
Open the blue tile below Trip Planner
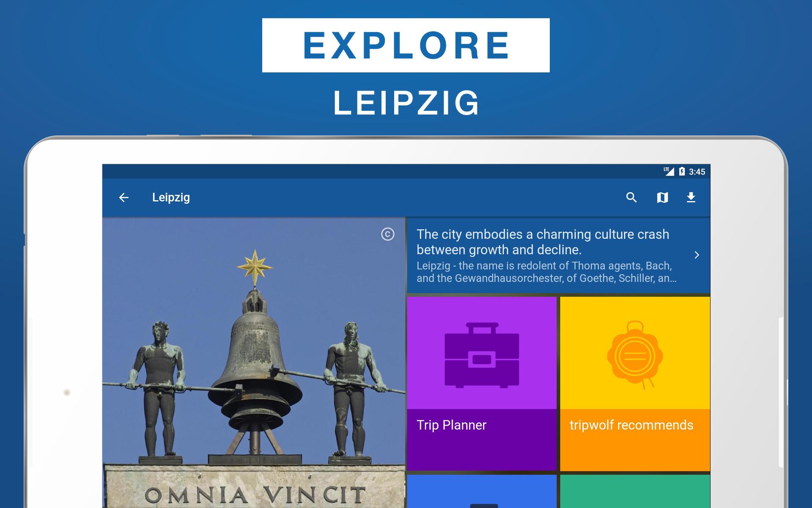(x=482, y=491)
